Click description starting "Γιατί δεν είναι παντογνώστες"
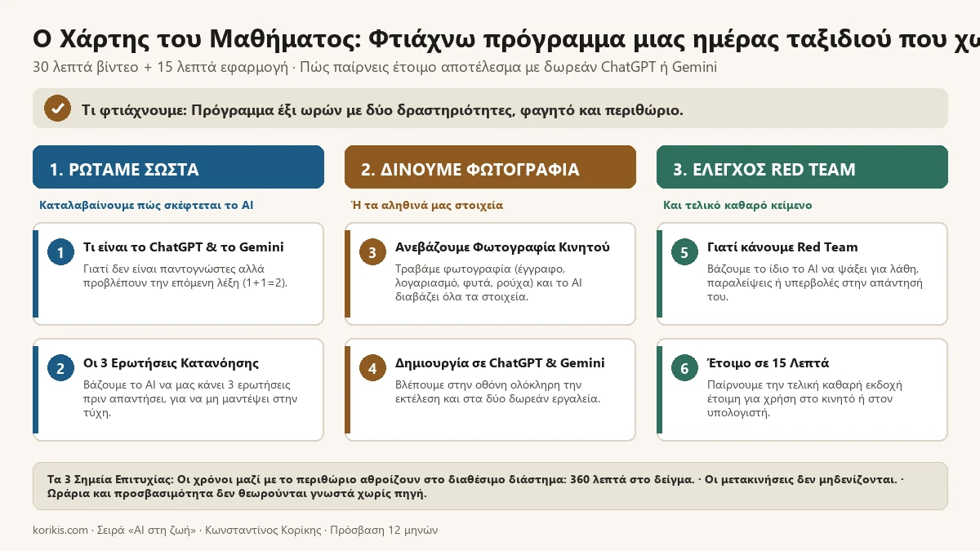The height and width of the screenshot is (551, 980). 185,276
